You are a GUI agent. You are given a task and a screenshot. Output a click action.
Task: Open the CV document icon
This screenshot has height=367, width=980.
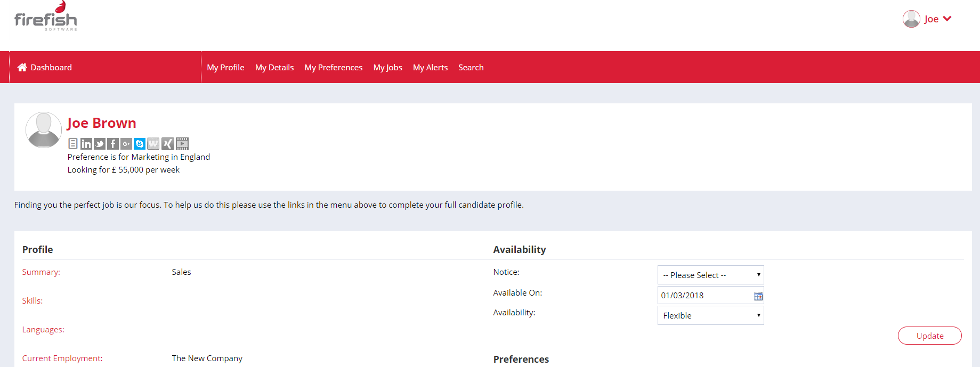[73, 144]
